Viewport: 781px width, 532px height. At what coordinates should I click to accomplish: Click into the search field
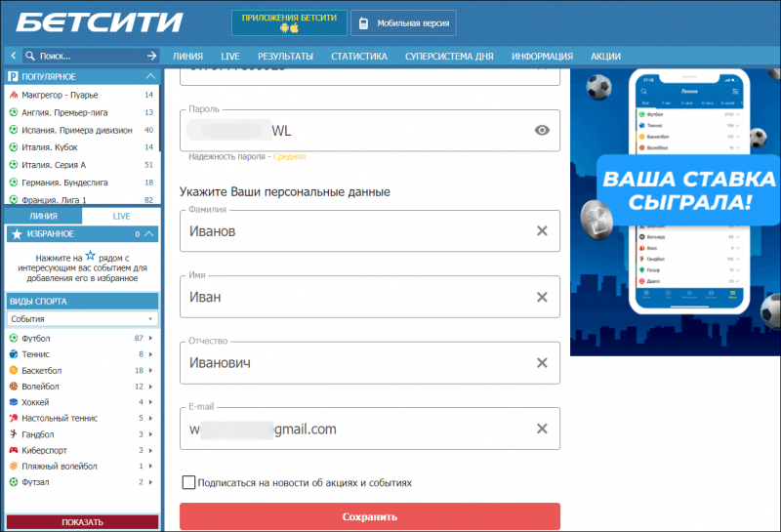90,56
